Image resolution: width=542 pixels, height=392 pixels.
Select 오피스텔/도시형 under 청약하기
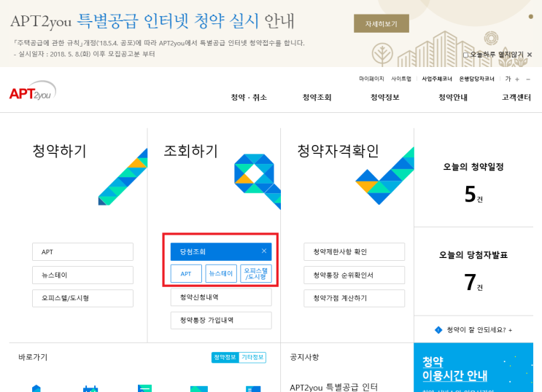82,298
